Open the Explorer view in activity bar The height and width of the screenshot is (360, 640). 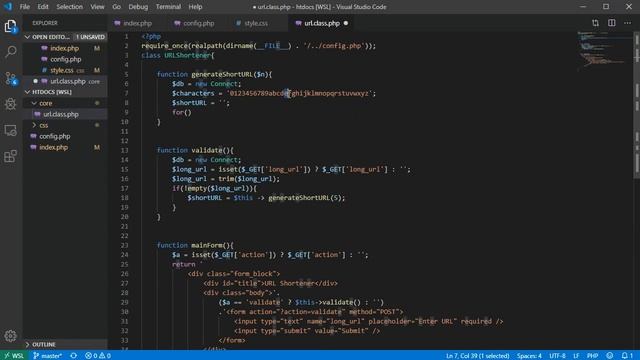tap(11, 27)
